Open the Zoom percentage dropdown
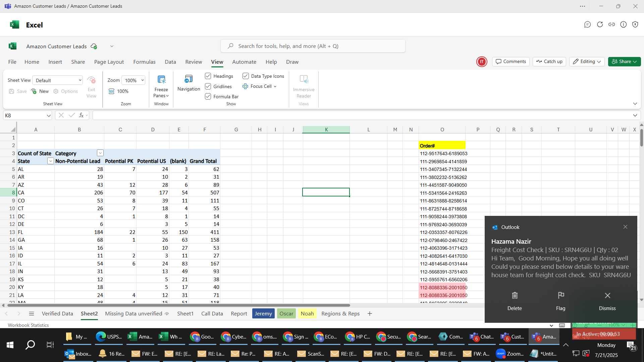Screen dimensions: 644x362 [133, 80]
